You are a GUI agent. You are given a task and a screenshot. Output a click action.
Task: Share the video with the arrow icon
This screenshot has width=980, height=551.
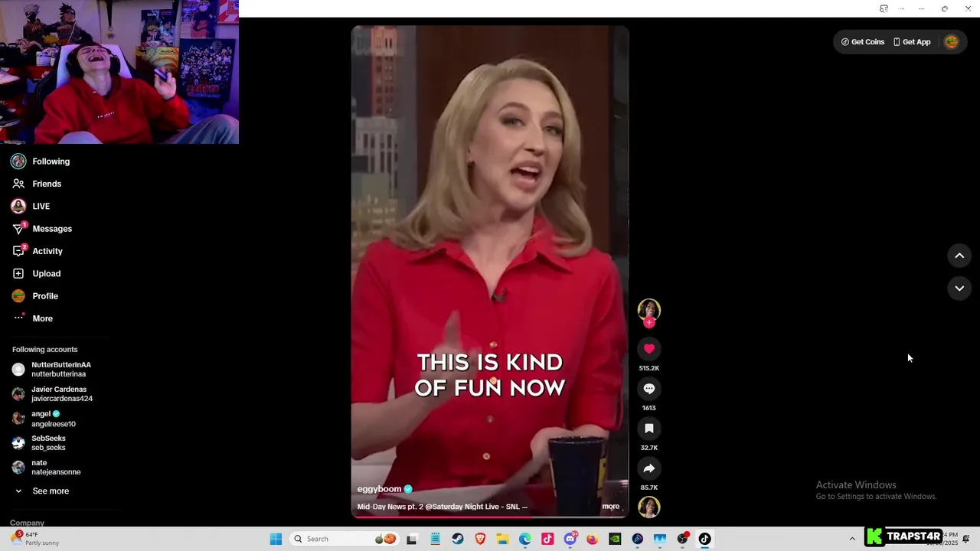[x=649, y=468]
